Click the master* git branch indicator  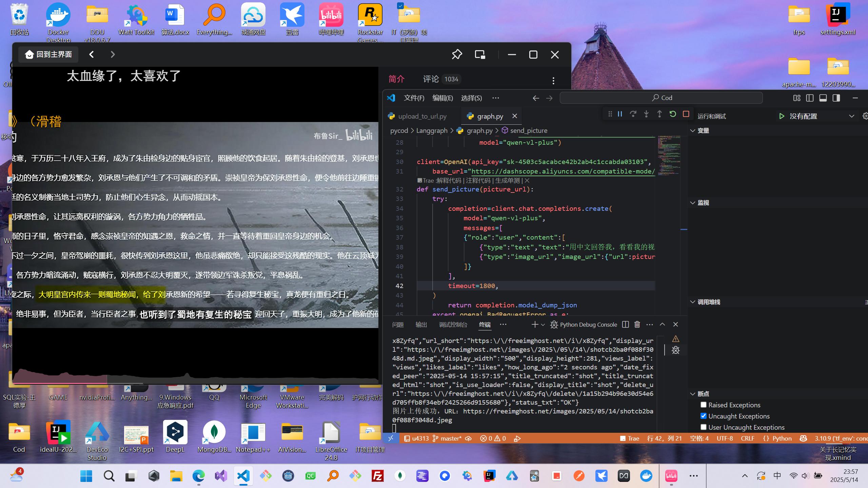tap(447, 438)
